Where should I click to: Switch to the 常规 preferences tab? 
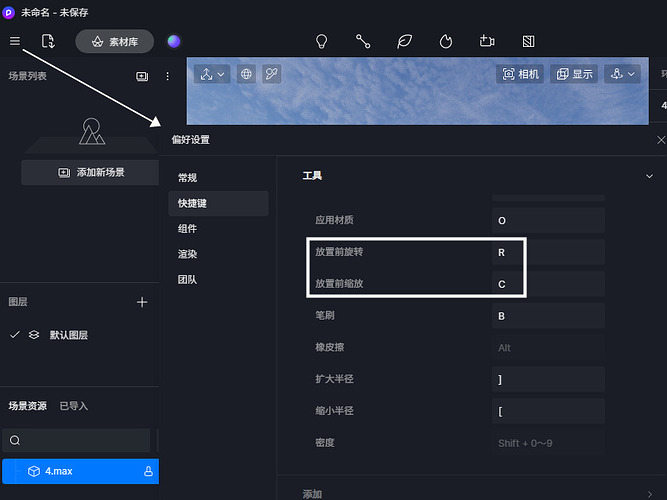(x=188, y=178)
